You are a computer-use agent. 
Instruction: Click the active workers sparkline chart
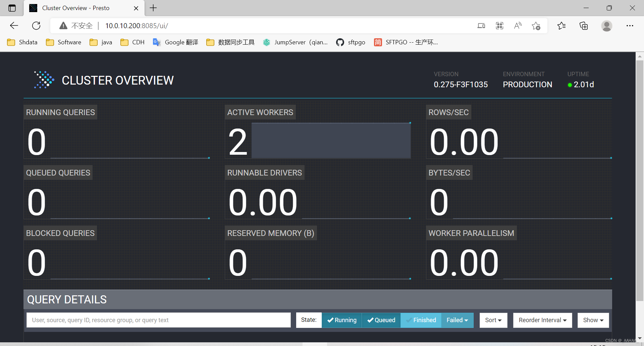(x=331, y=140)
